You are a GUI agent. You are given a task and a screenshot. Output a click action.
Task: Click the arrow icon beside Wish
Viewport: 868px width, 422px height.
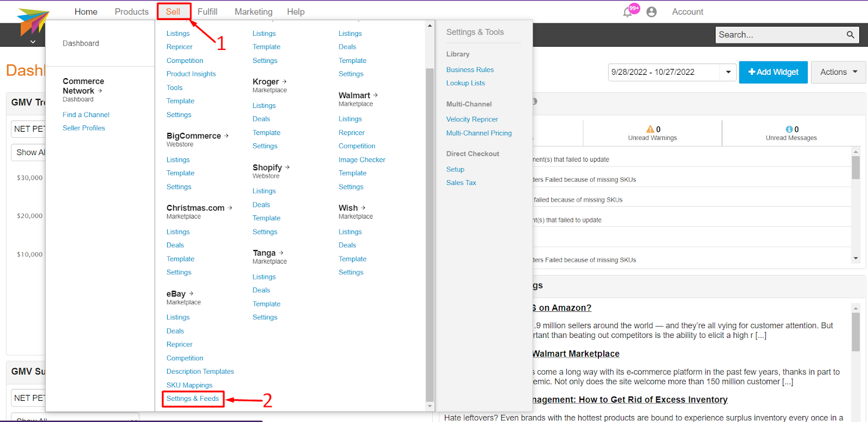(363, 208)
